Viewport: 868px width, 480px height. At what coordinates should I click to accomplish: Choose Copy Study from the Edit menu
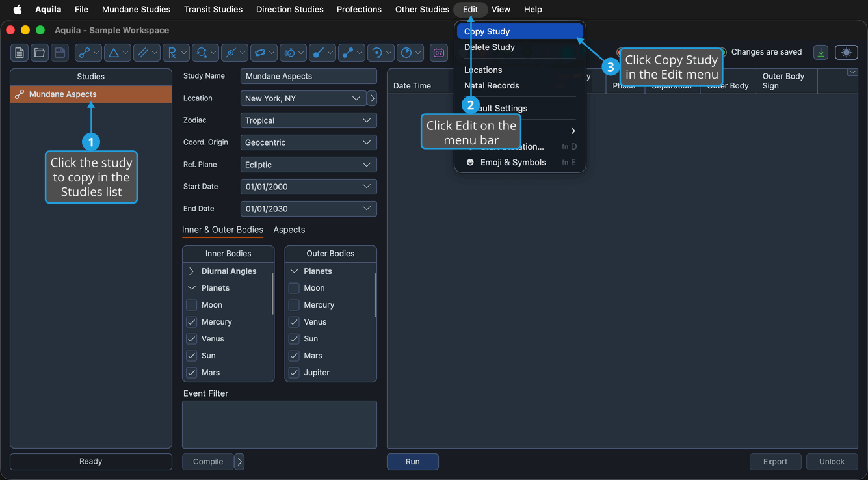[520, 31]
